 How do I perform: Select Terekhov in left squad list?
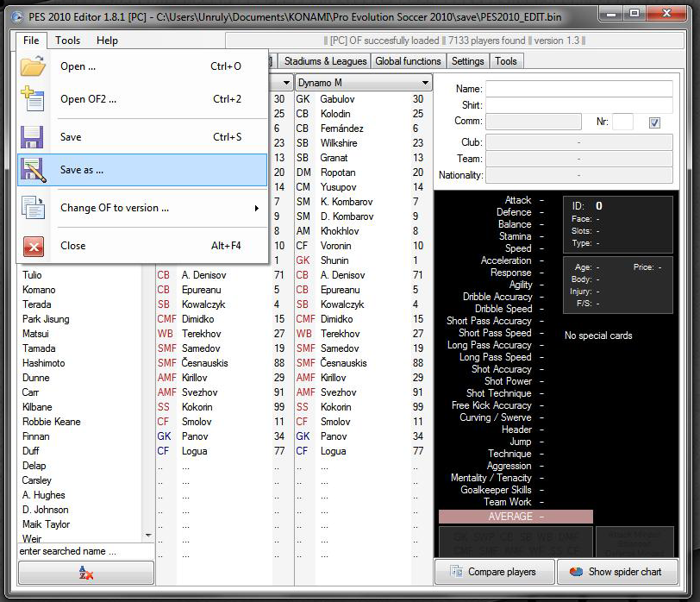pos(202,334)
